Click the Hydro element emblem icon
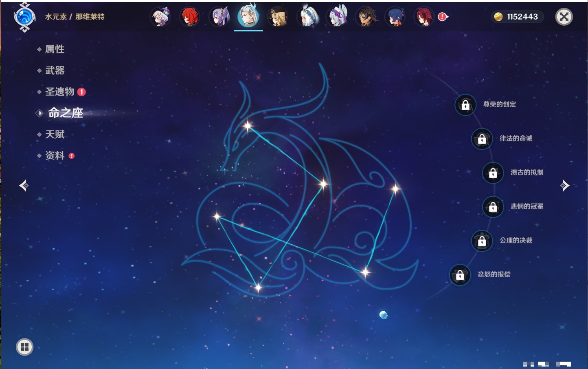The image size is (588, 369). (x=24, y=17)
